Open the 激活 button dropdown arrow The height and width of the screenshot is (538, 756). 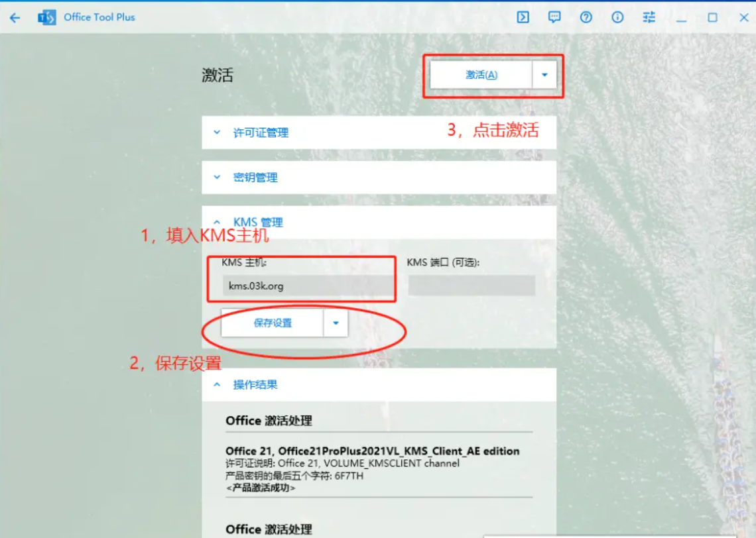(x=544, y=75)
